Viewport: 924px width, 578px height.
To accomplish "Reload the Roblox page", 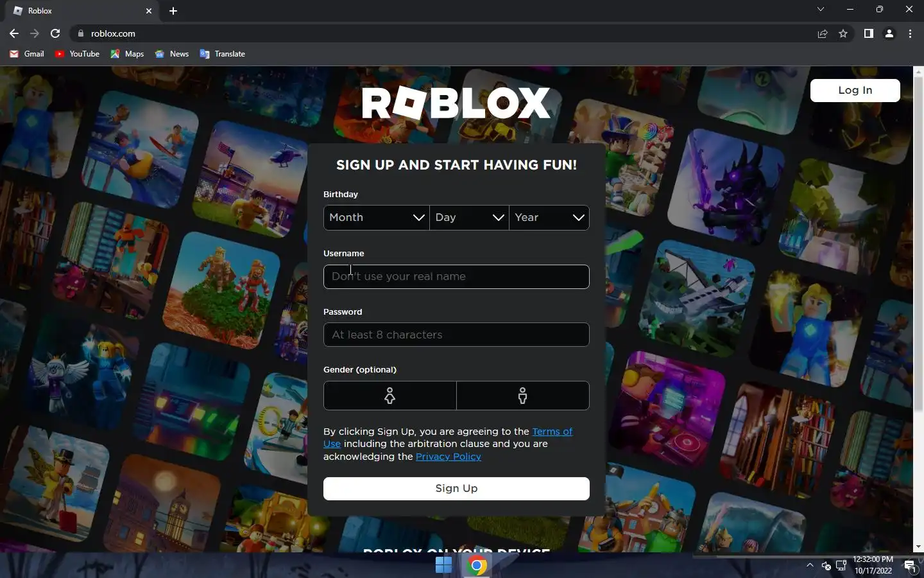I will click(55, 33).
